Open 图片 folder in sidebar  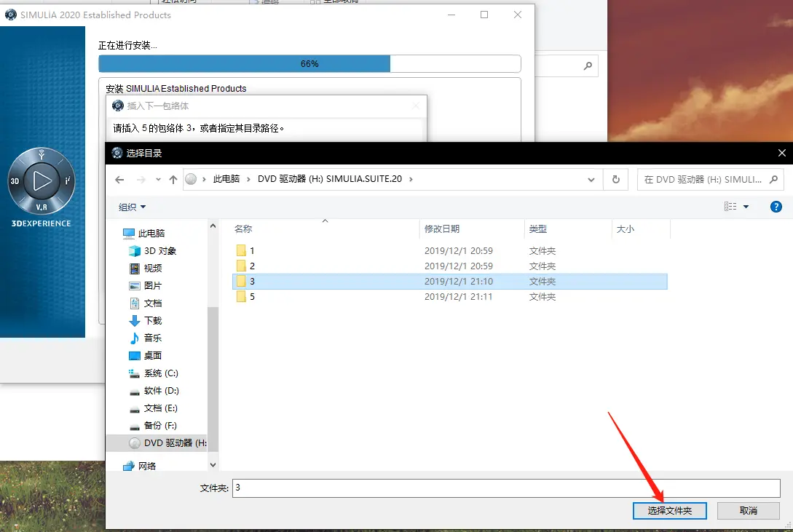(x=146, y=286)
